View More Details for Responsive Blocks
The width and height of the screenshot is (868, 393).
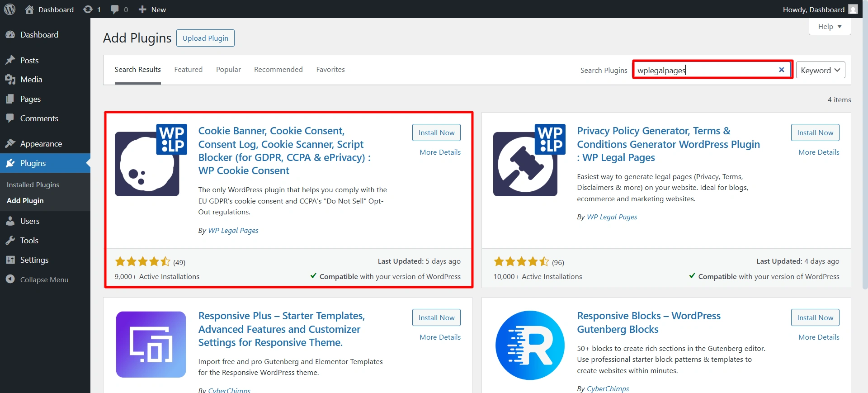819,337
